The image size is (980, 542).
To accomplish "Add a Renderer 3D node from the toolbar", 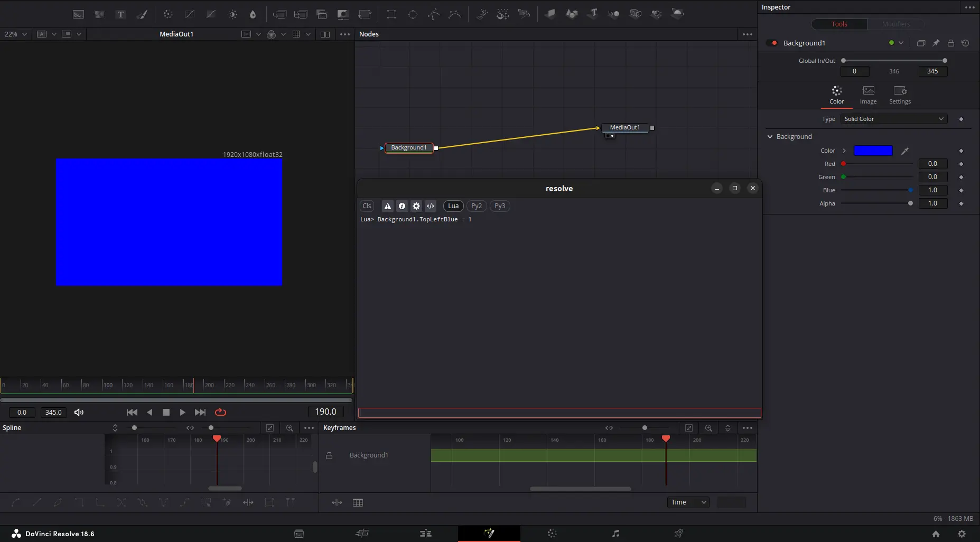I will [x=677, y=14].
